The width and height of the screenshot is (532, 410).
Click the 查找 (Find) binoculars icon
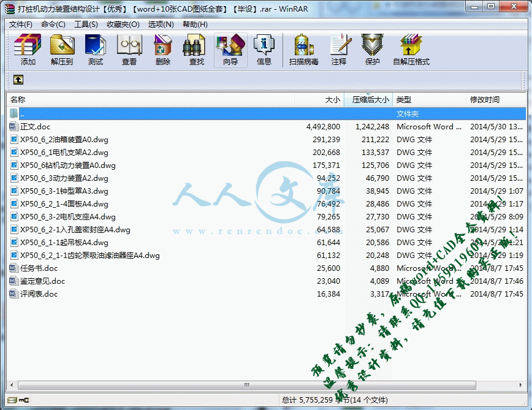click(x=194, y=45)
